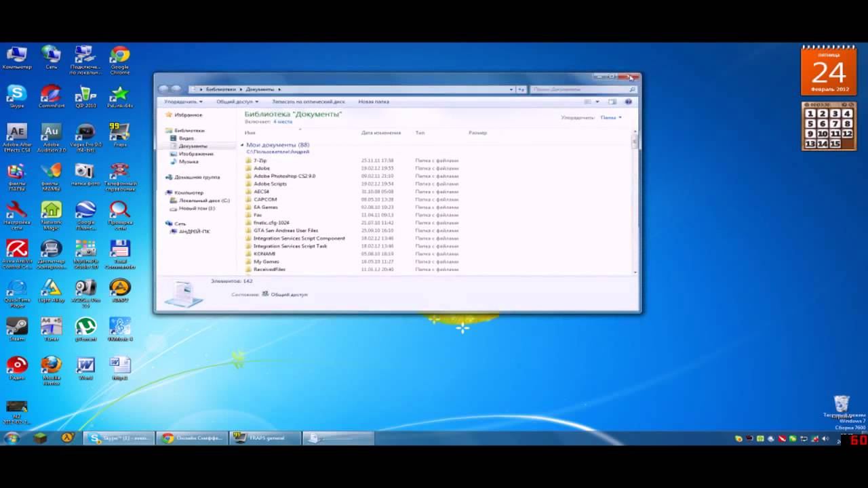
Task: Expand address bar history dropdown arrow
Action: [511, 89]
